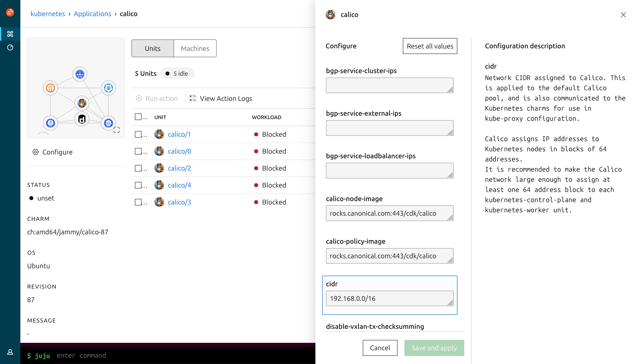
Task: Click calico/1 unit charm icon
Action: click(159, 134)
